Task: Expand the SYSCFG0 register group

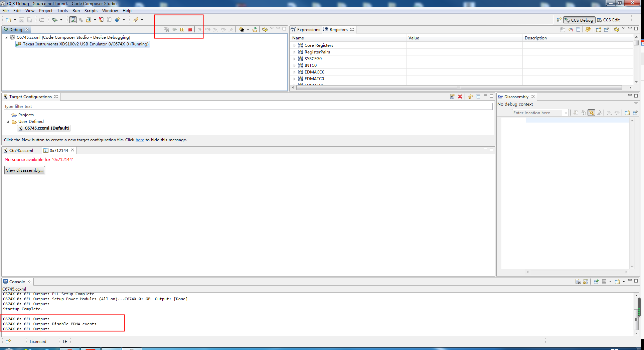Action: pos(294,59)
